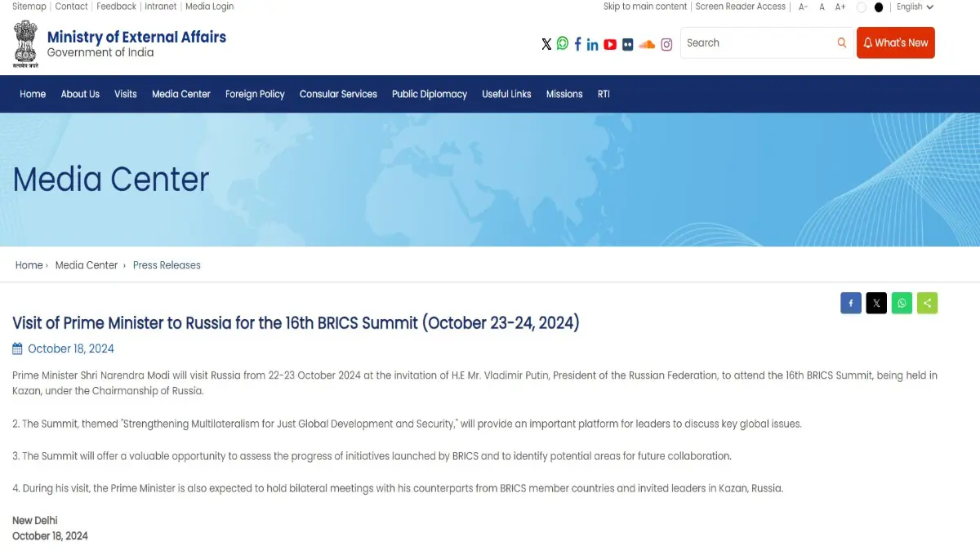The image size is (980, 551).
Task: Visit the LinkedIn icon in header
Action: pos(593,44)
